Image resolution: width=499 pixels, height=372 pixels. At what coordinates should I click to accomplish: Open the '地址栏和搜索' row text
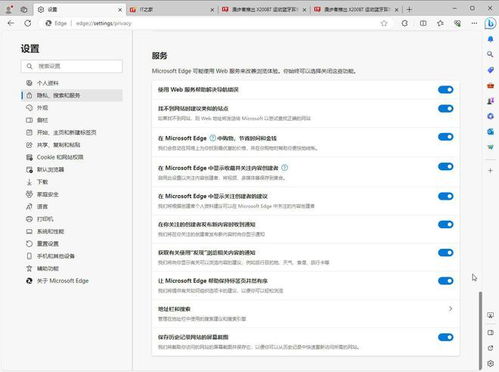174,309
